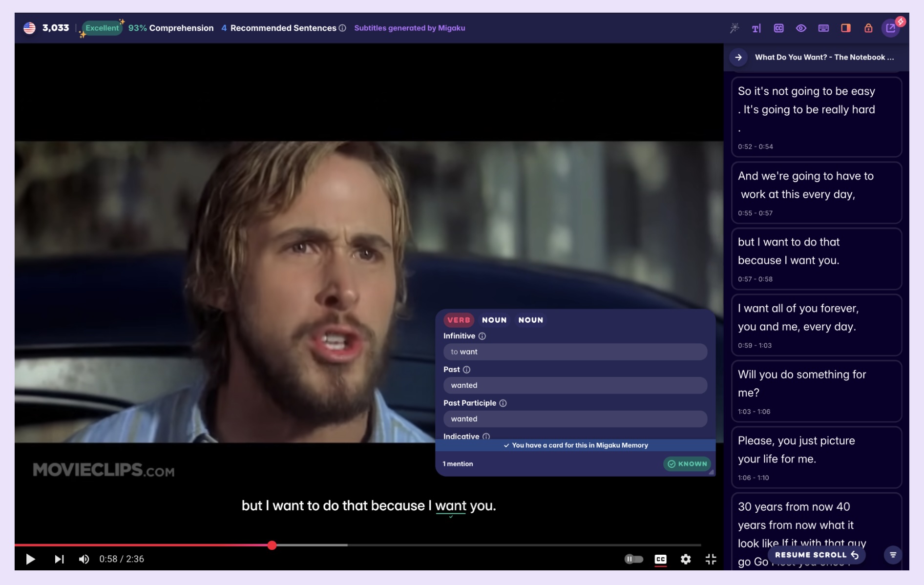Click the Infinitive info icon
The image size is (924, 585).
[x=482, y=336]
